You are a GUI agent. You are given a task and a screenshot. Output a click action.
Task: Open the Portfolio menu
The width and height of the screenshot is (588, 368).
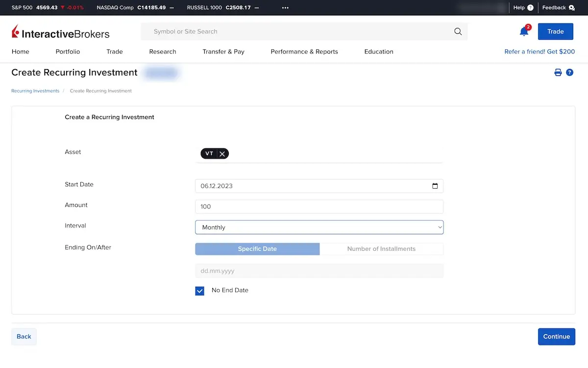(68, 51)
